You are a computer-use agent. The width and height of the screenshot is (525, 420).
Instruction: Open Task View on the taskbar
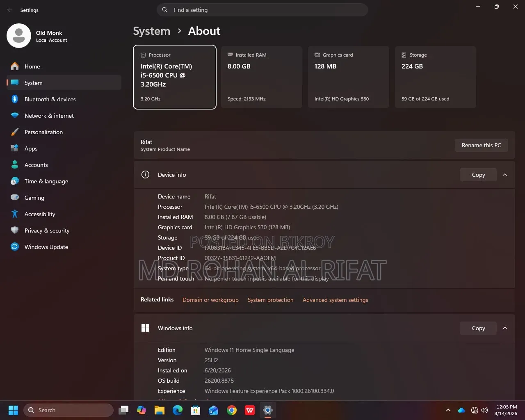(123, 410)
